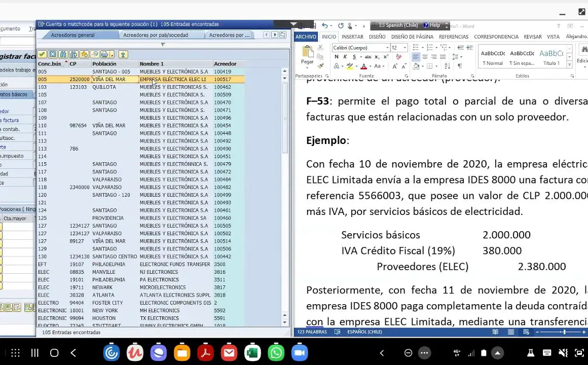Open Zoom from the taskbar

(300, 353)
